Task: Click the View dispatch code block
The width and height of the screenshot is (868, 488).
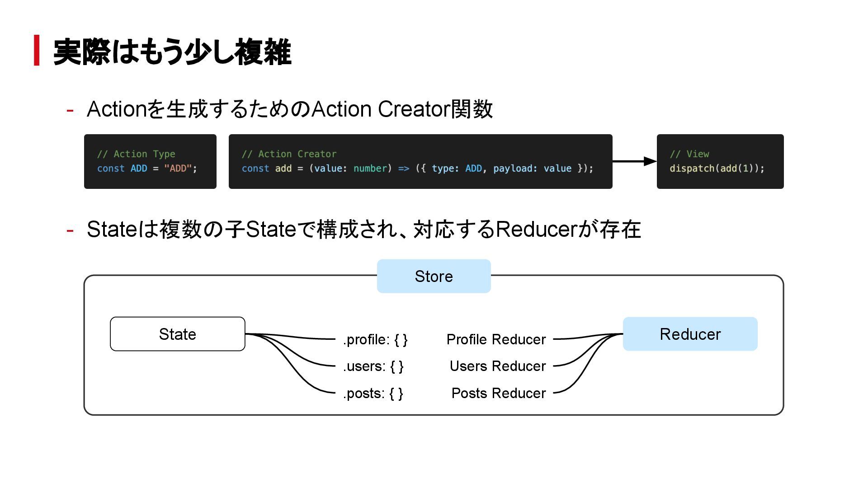Action: pos(720,161)
